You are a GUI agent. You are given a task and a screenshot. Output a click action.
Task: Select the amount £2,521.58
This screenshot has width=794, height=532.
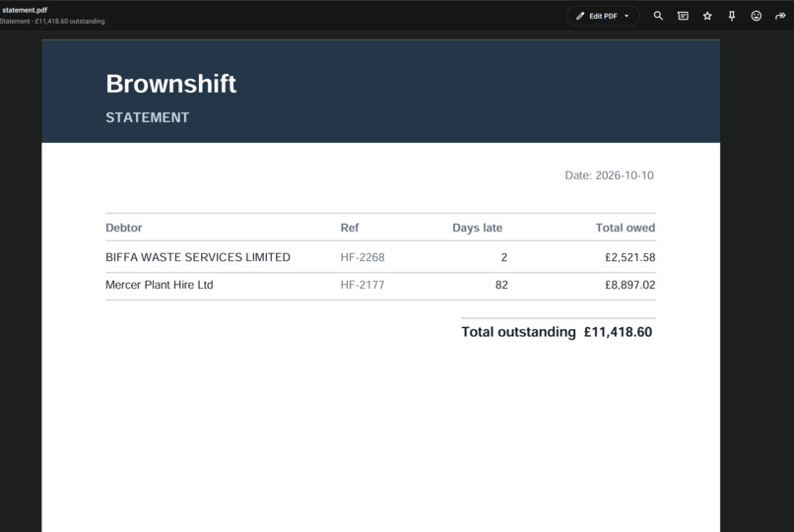click(629, 257)
